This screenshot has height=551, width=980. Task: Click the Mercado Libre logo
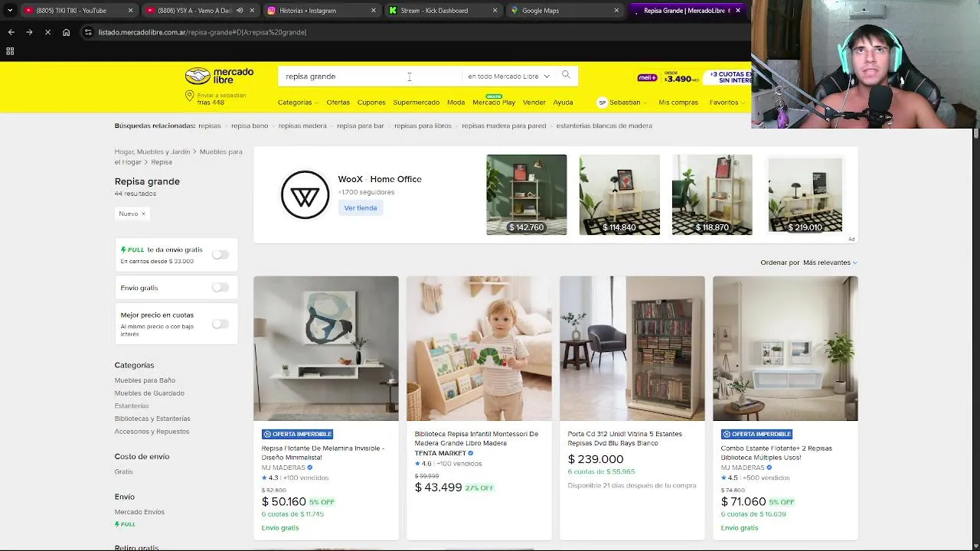point(219,76)
